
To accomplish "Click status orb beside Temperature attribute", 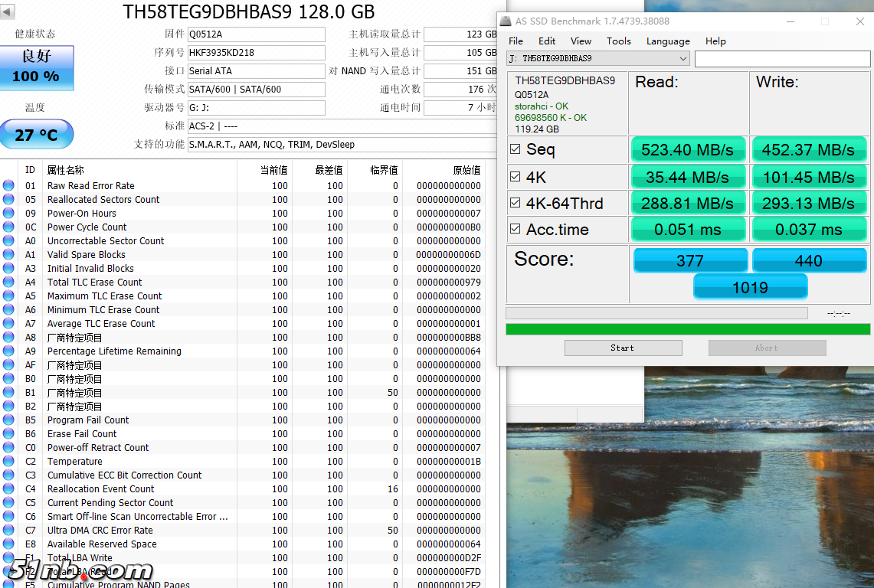I will pos(8,461).
